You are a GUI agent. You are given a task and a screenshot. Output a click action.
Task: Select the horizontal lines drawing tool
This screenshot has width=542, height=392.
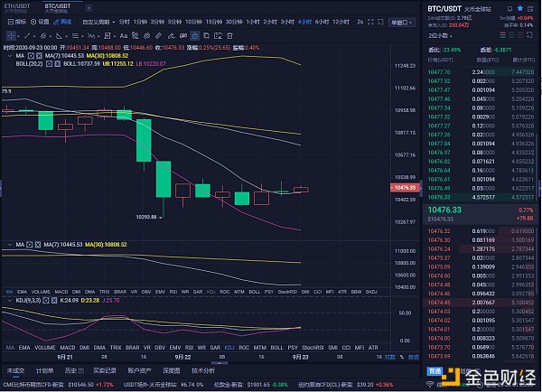[75, 35]
